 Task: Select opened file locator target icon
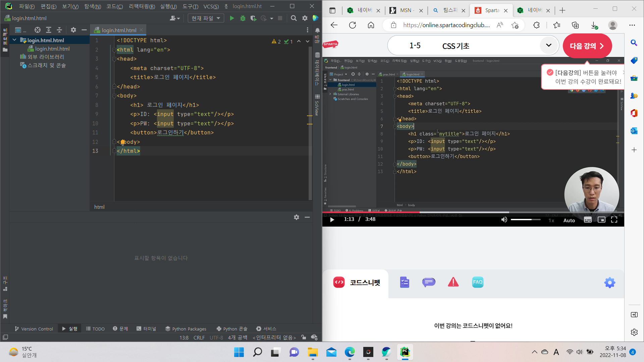[x=38, y=30]
